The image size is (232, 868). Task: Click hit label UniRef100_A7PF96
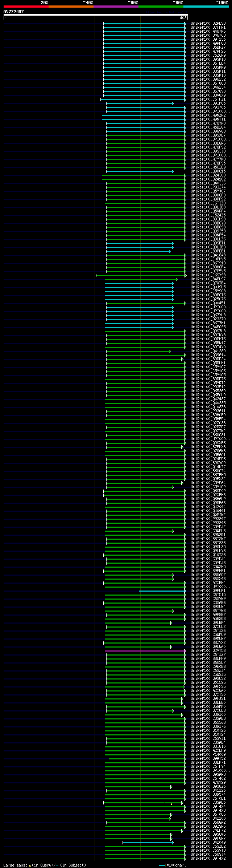208,52
